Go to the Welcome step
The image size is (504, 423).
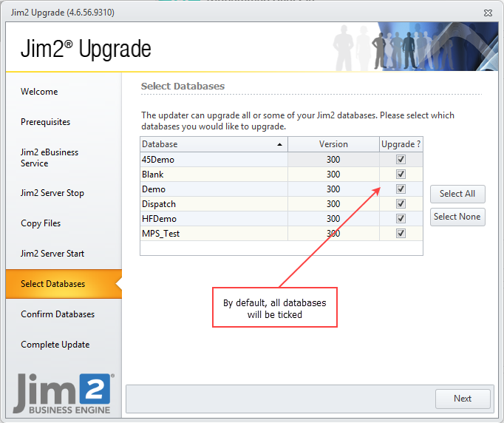[x=39, y=92]
